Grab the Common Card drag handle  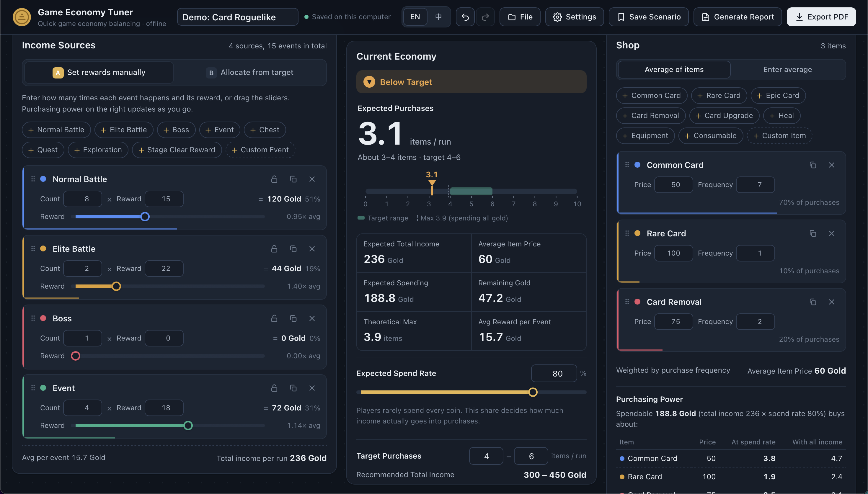tap(627, 165)
